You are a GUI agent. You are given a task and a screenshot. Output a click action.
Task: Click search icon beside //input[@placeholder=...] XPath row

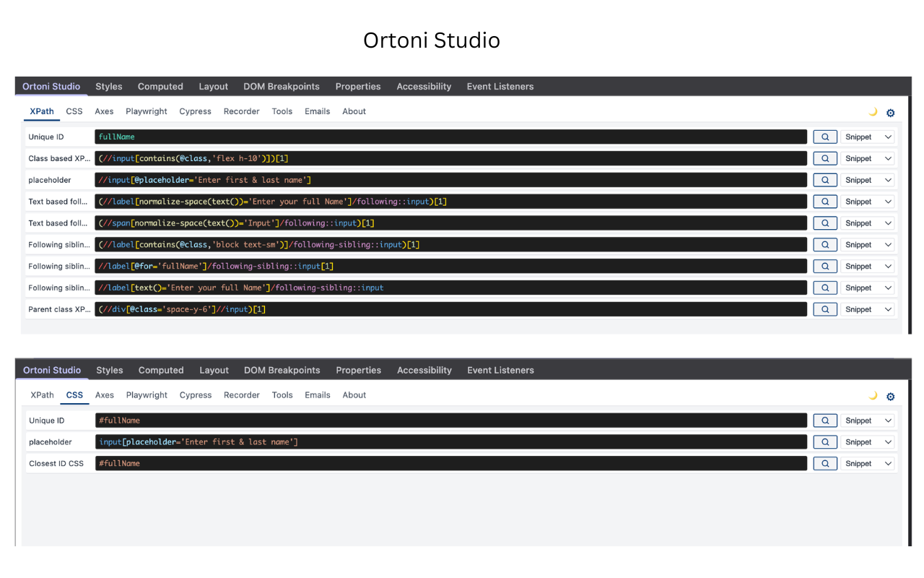point(825,180)
